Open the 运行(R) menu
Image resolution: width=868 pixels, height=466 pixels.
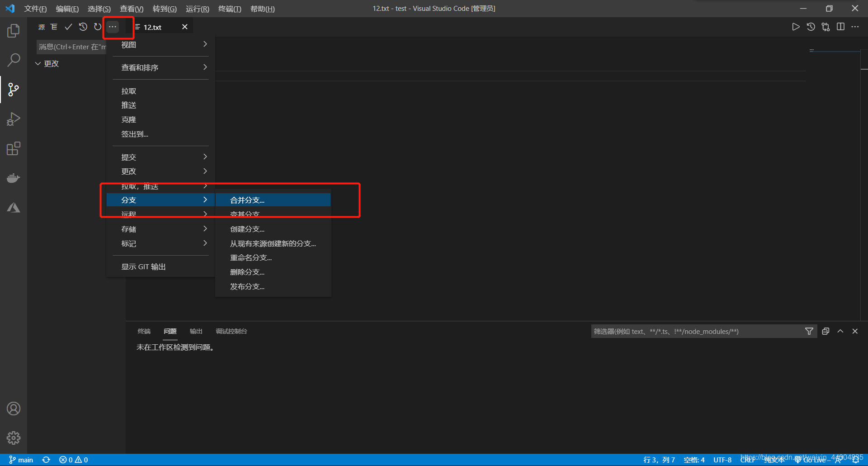click(198, 9)
